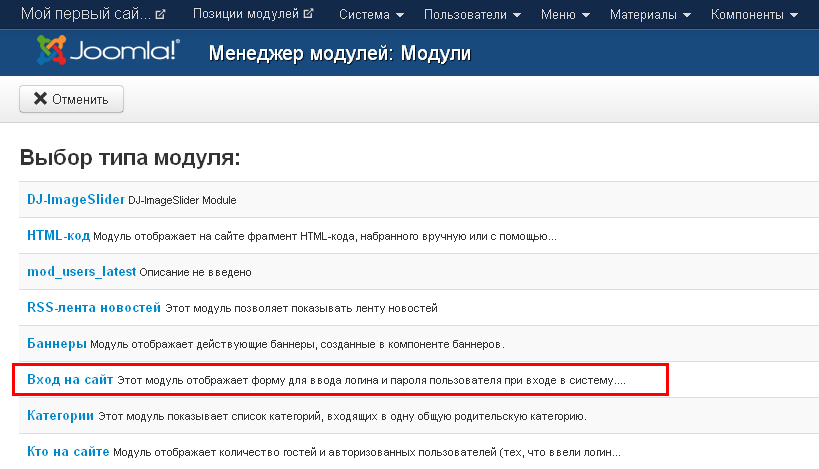Expand the Материалы dropdown
This screenshot has height=469, width=819.
tap(650, 15)
